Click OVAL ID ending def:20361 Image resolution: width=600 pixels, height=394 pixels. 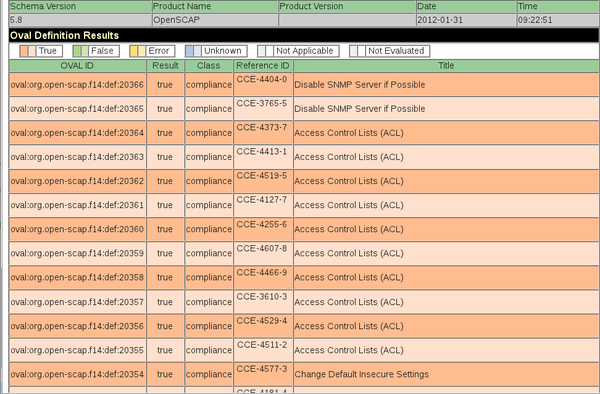[x=77, y=205]
